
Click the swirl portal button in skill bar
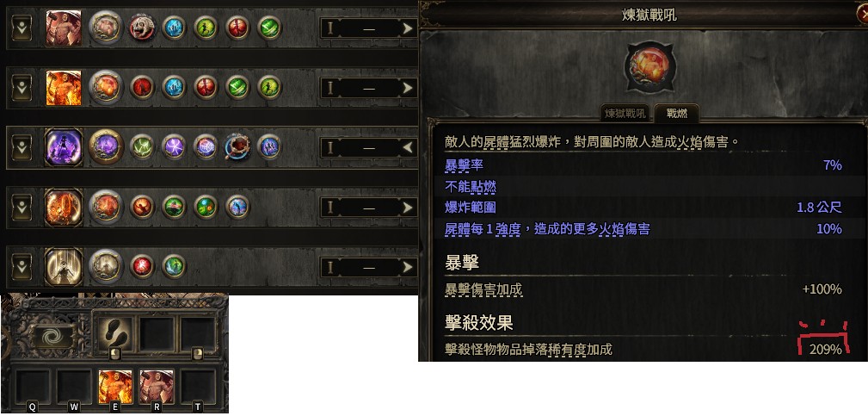click(52, 336)
